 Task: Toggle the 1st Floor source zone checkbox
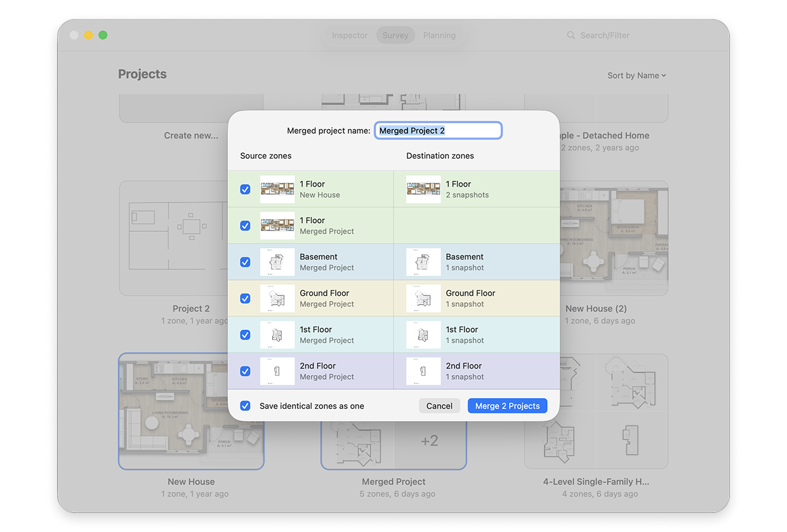245,335
